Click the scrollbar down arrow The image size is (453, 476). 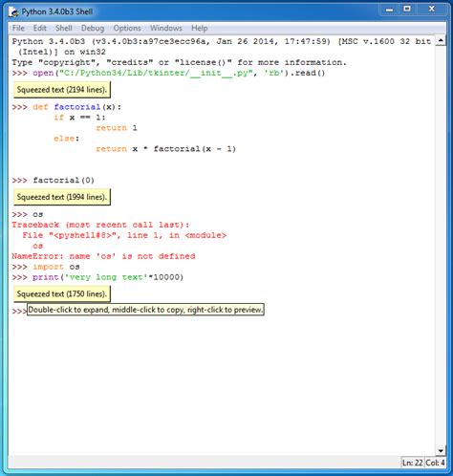pos(441,450)
